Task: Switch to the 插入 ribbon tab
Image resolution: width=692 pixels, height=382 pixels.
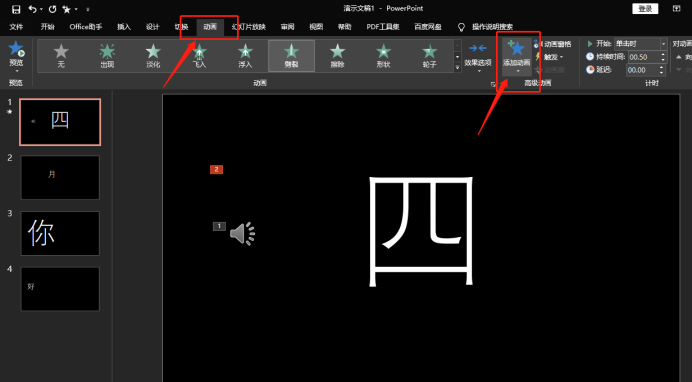Action: click(x=124, y=27)
